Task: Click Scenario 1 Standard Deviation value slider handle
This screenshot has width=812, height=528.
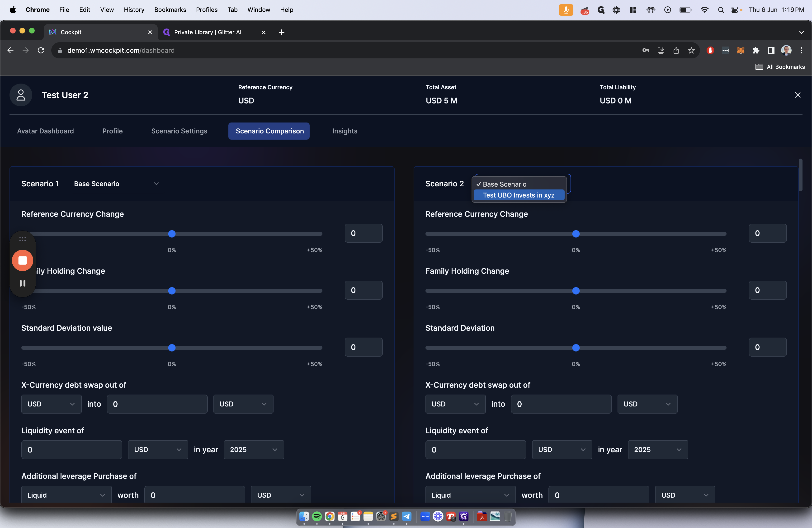Action: click(x=172, y=348)
